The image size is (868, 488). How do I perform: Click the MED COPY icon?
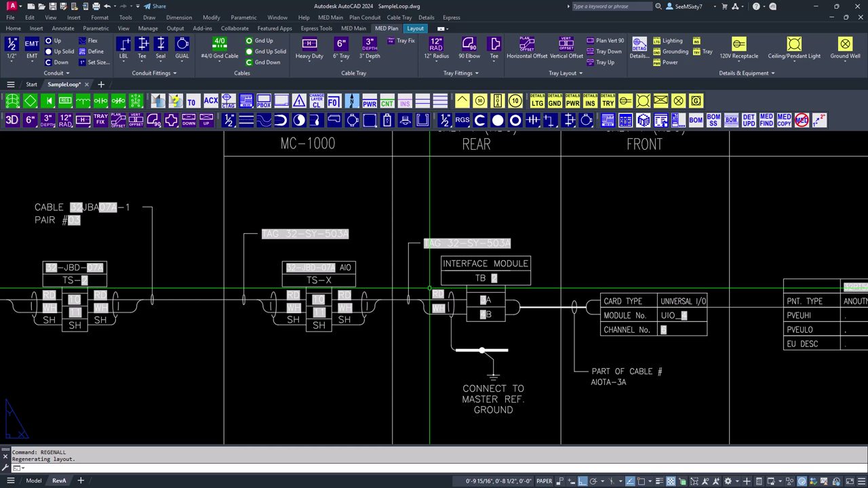click(x=784, y=120)
